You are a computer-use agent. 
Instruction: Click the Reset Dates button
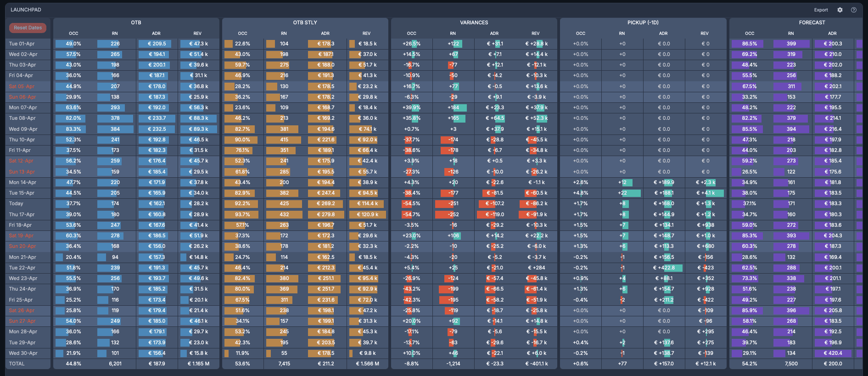[28, 28]
